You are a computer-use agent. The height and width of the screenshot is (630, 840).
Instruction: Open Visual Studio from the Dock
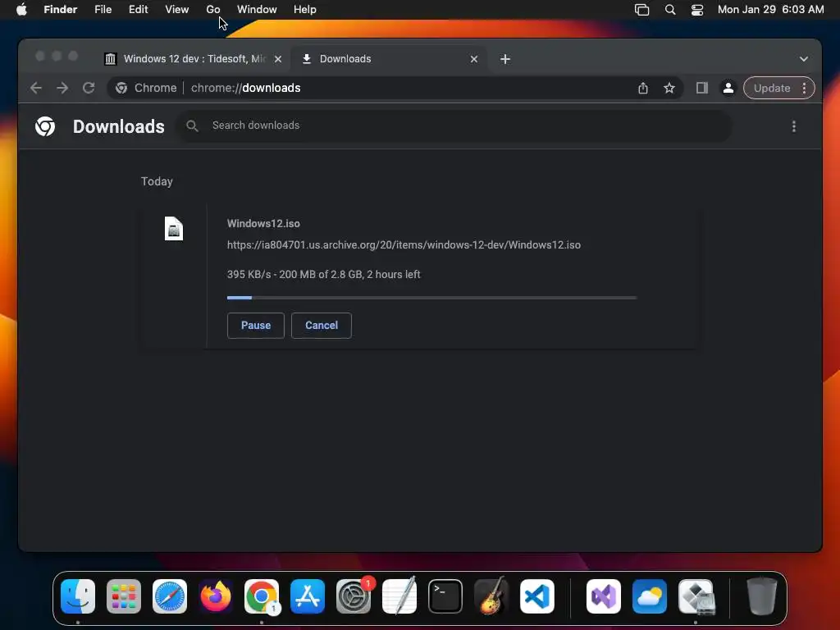point(604,596)
